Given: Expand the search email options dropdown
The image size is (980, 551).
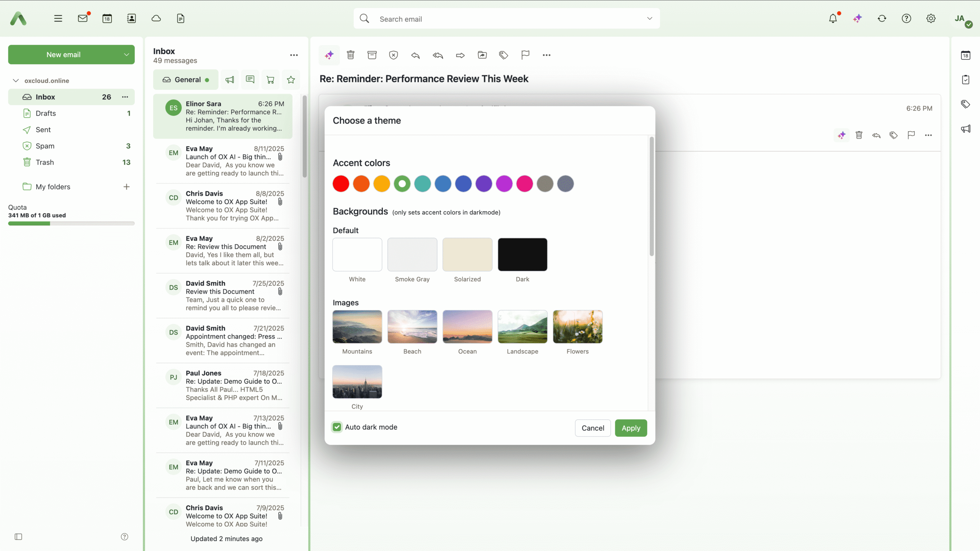Looking at the screenshot, I should coord(650,18).
